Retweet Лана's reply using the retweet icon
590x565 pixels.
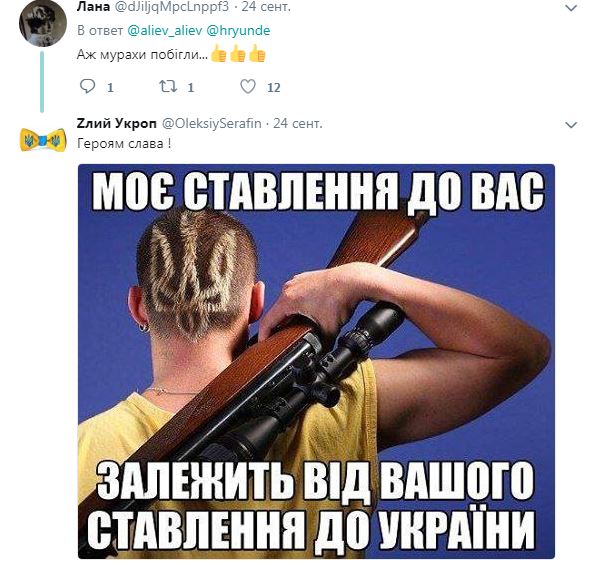point(168,87)
